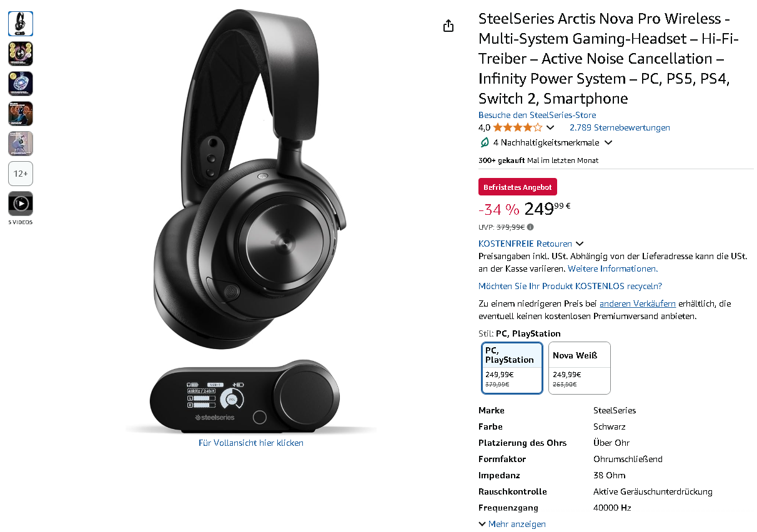The height and width of the screenshot is (532, 757).
Task: Click the star rating icons
Action: (x=518, y=127)
